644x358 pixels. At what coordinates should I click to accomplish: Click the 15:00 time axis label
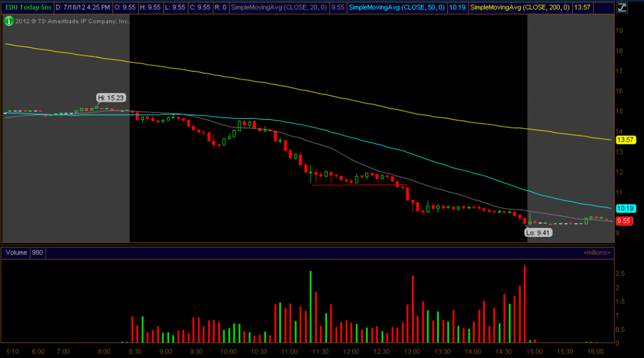tap(535, 352)
